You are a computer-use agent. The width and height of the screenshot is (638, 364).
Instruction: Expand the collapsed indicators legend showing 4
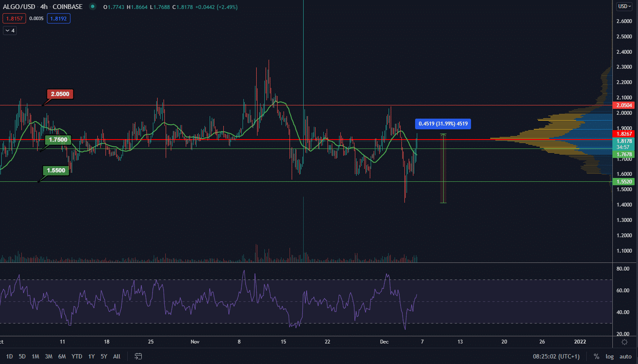pos(10,31)
